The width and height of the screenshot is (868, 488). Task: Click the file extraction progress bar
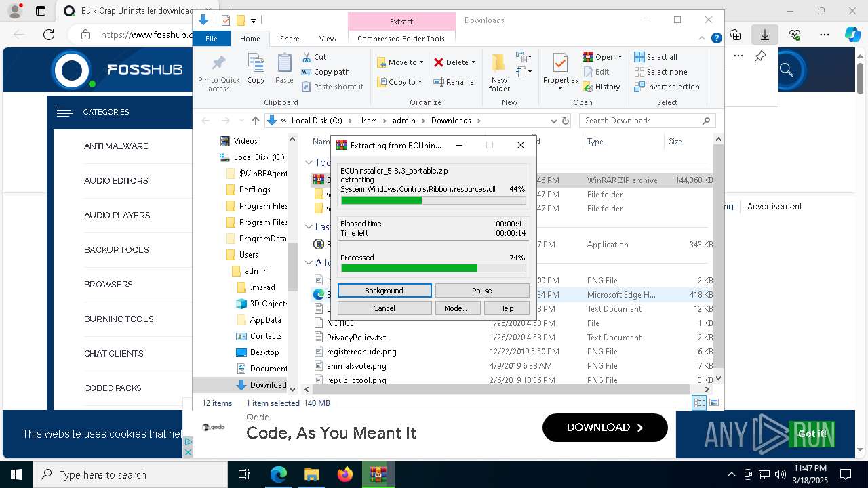(433, 201)
